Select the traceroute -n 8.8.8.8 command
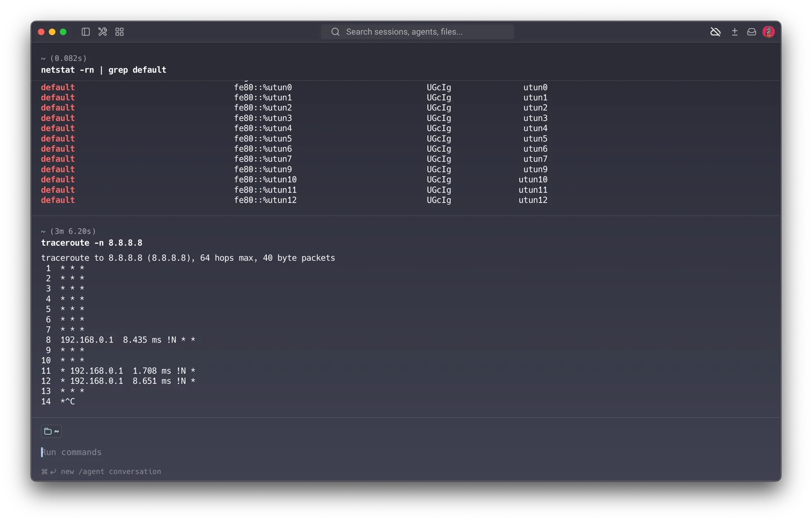The height and width of the screenshot is (522, 812). click(92, 243)
